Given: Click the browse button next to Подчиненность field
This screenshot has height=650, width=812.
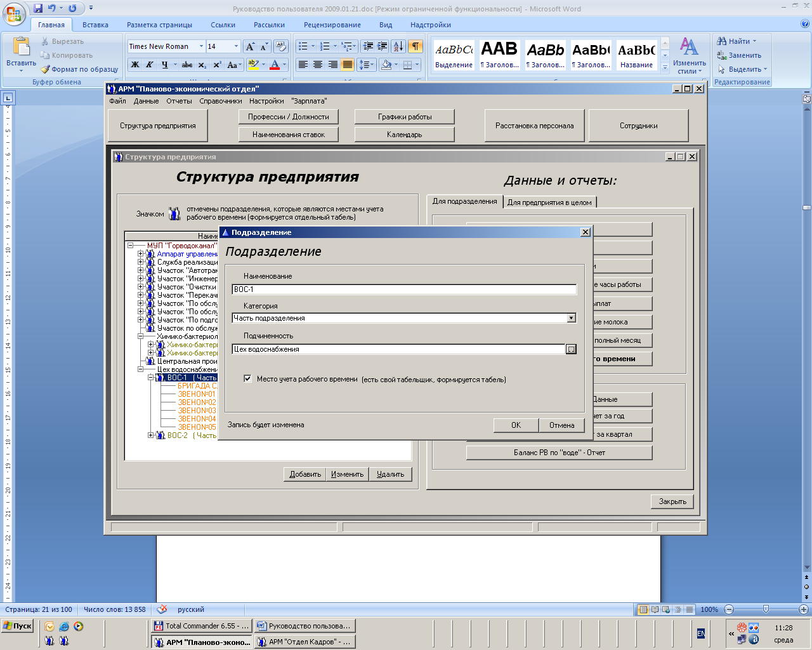Looking at the screenshot, I should 571,349.
